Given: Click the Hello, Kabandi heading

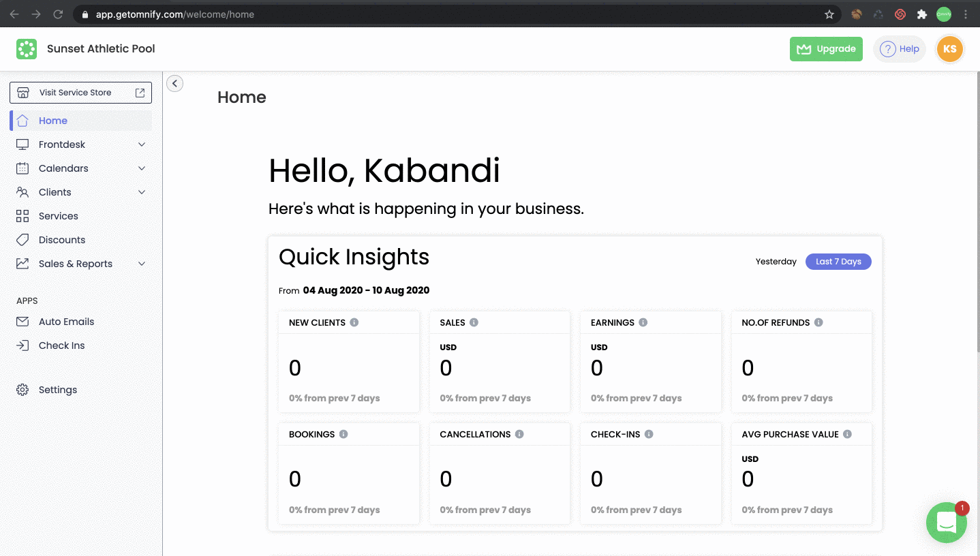Looking at the screenshot, I should (384, 171).
